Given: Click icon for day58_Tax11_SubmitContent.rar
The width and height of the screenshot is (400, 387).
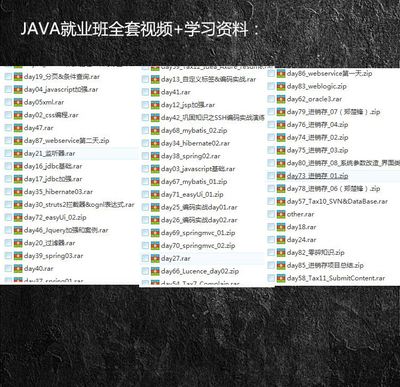Looking at the screenshot, I should click(x=281, y=278).
